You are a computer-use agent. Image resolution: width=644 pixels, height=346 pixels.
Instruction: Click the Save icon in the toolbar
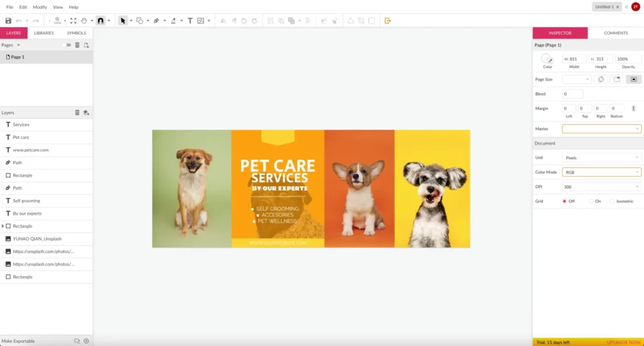point(8,21)
